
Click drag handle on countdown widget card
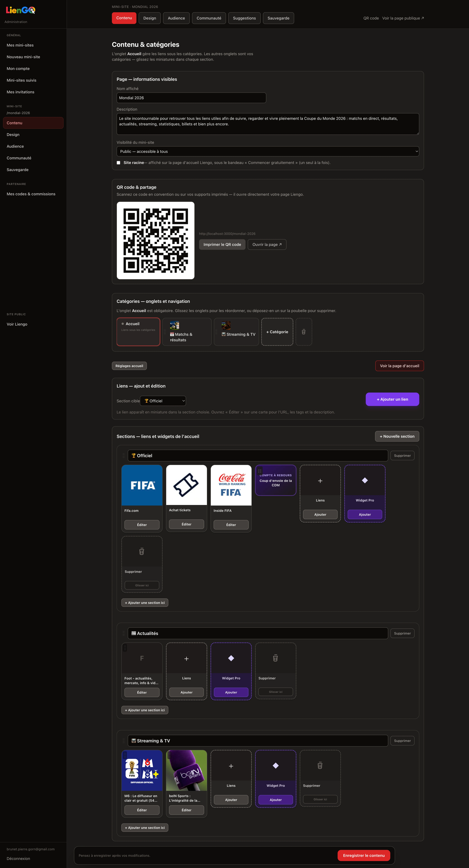(x=260, y=471)
